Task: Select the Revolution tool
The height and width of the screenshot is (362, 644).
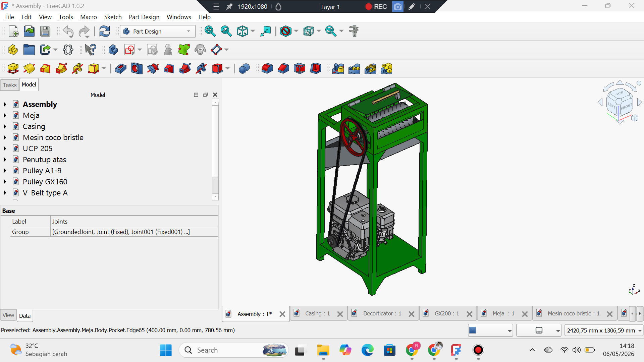Action: pos(29,69)
